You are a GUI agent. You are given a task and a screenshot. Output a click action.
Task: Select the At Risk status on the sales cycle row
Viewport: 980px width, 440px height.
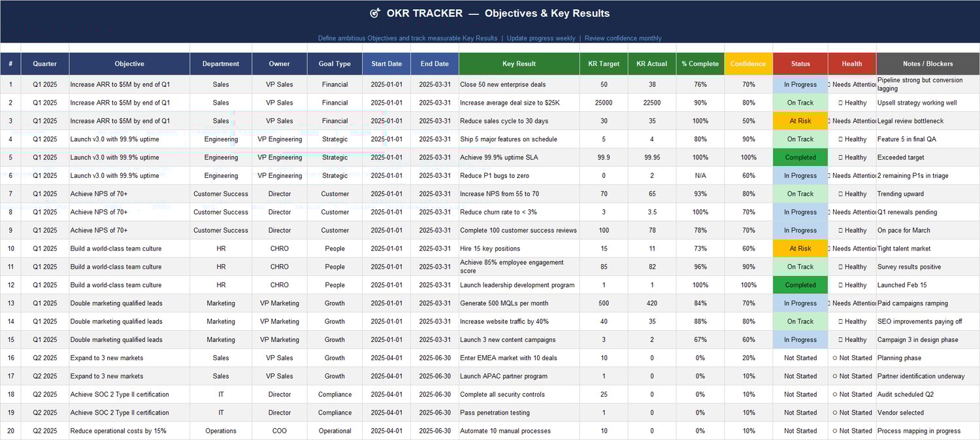[800, 121]
